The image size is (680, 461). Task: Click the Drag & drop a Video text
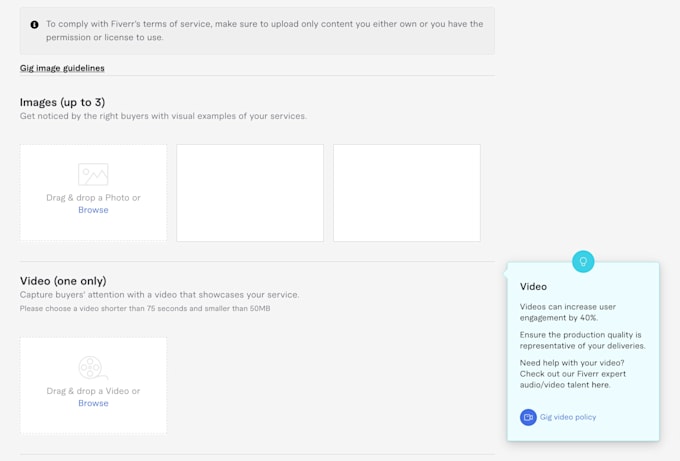point(93,391)
